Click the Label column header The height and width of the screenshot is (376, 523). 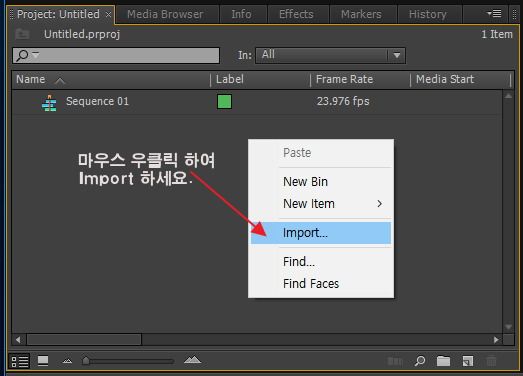click(x=229, y=79)
